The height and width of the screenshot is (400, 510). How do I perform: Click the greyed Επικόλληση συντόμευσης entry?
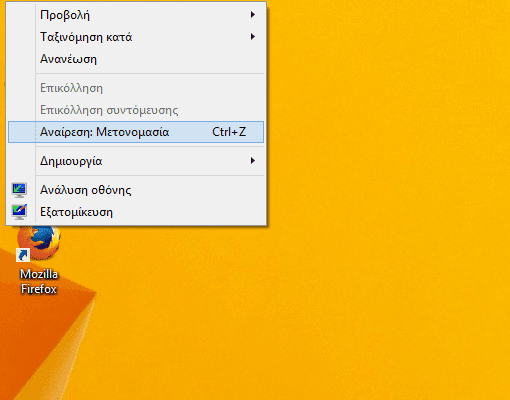(136, 110)
